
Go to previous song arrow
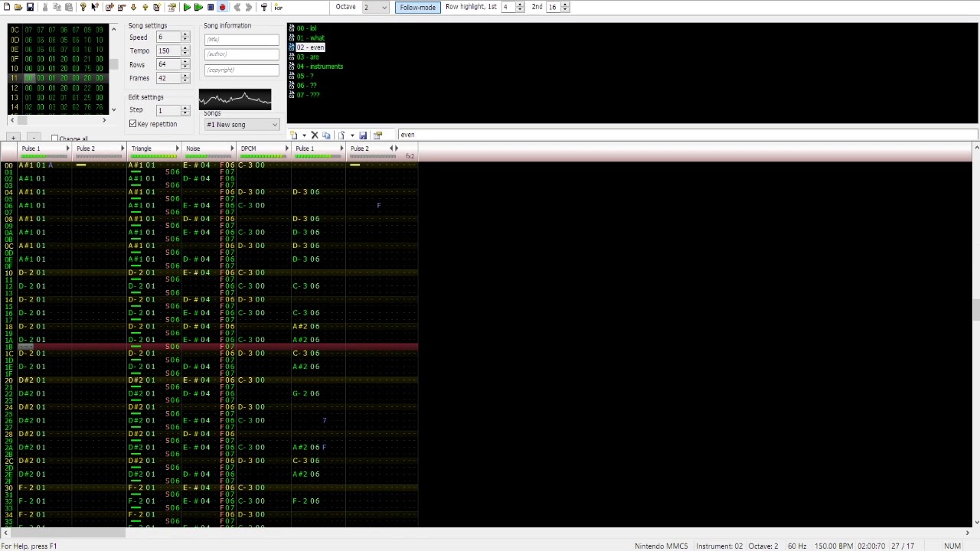click(237, 7)
